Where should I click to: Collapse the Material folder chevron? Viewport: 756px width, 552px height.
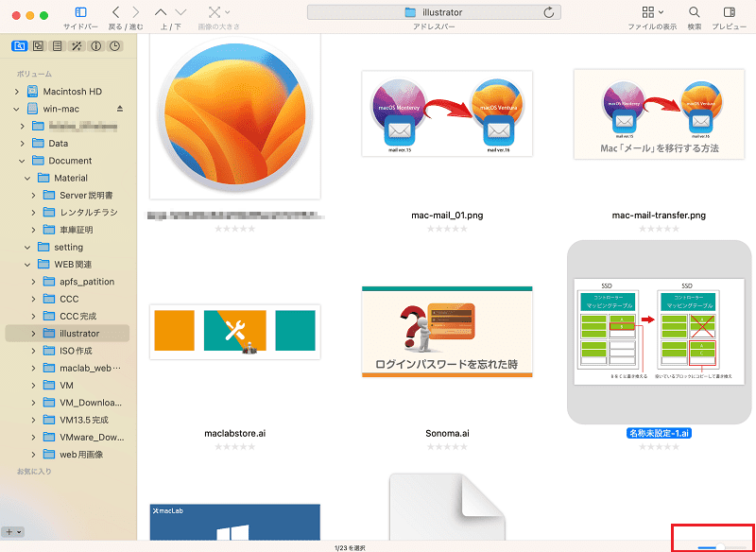(28, 179)
